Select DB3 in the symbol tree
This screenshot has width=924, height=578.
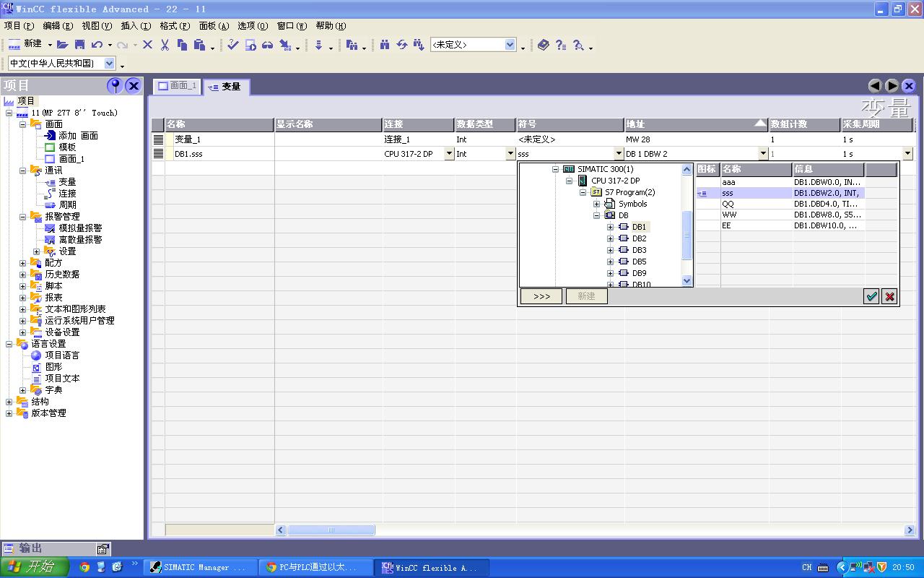coord(639,250)
